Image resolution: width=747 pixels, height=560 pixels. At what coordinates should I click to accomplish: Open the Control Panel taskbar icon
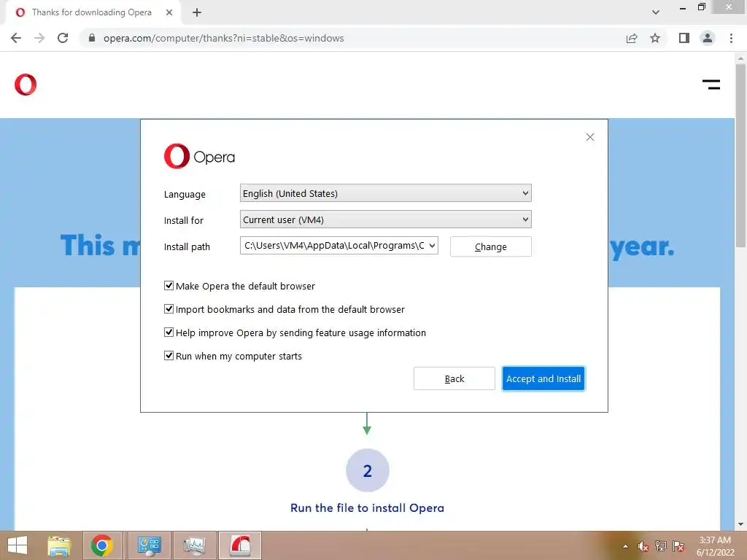[149, 545]
